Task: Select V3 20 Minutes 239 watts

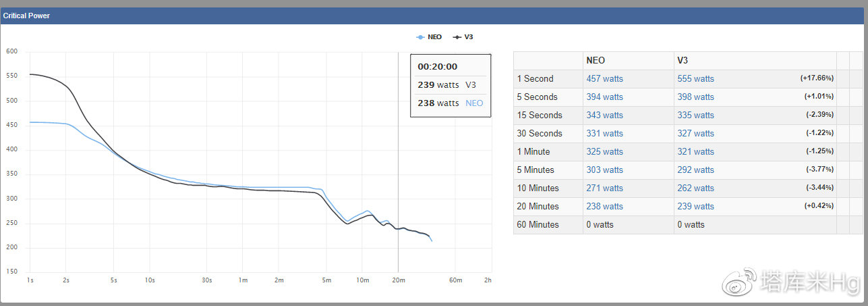Action: point(695,207)
